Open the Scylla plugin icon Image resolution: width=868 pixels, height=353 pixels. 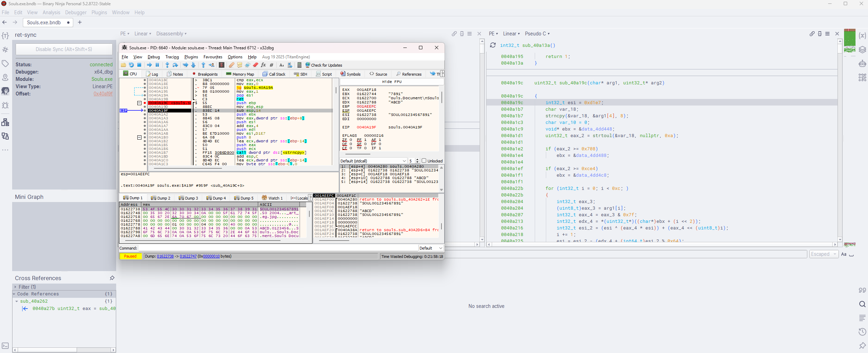[222, 65]
